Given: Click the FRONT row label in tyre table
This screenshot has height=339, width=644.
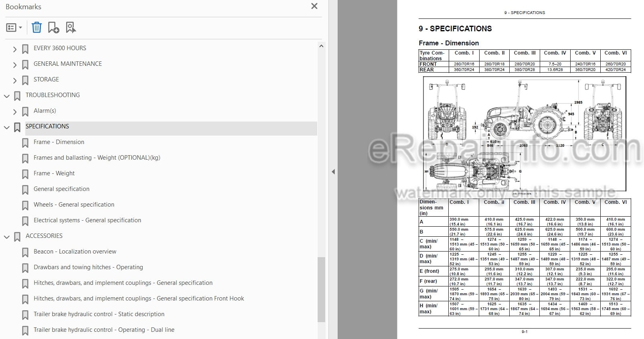Looking at the screenshot, I should coord(428,64).
